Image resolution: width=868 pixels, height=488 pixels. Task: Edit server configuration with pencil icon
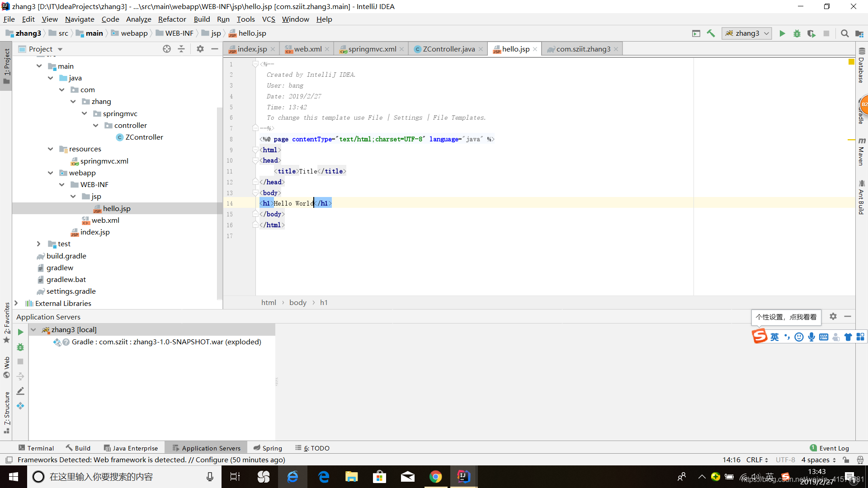[20, 391]
